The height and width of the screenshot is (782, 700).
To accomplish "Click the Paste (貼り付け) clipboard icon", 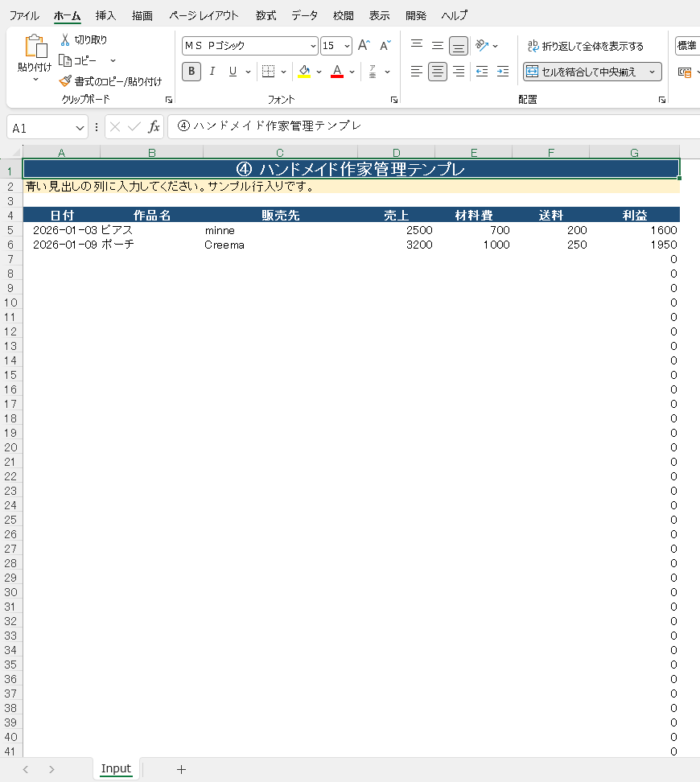I will [36, 47].
